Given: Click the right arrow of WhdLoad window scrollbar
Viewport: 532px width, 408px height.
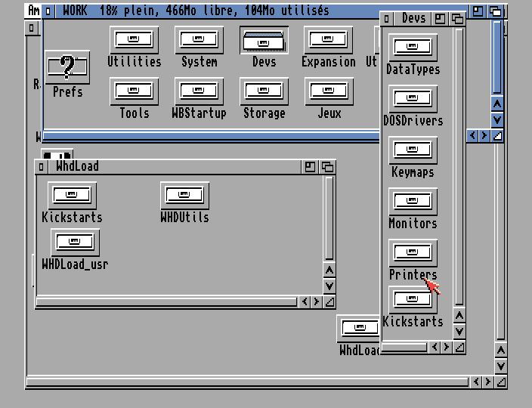Looking at the screenshot, I should [316, 301].
